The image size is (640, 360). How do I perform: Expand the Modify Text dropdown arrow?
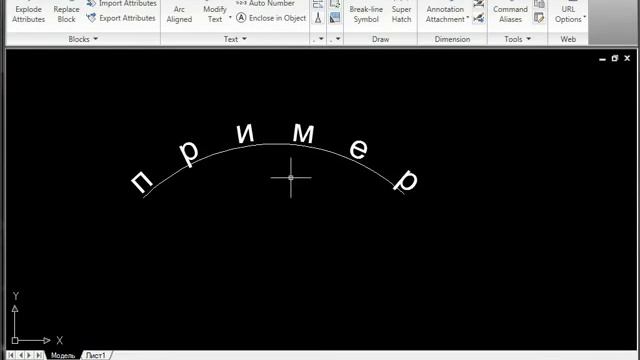tap(230, 18)
